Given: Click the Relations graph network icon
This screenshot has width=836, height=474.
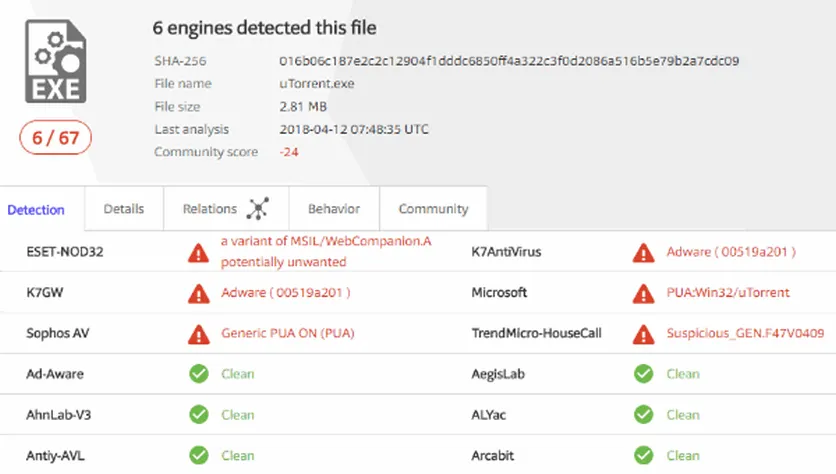Looking at the screenshot, I should pyautogui.click(x=258, y=209).
